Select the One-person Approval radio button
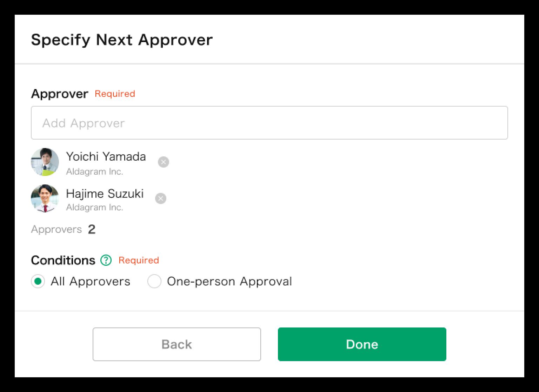Viewport: 539px width, 392px height. pyautogui.click(x=154, y=281)
